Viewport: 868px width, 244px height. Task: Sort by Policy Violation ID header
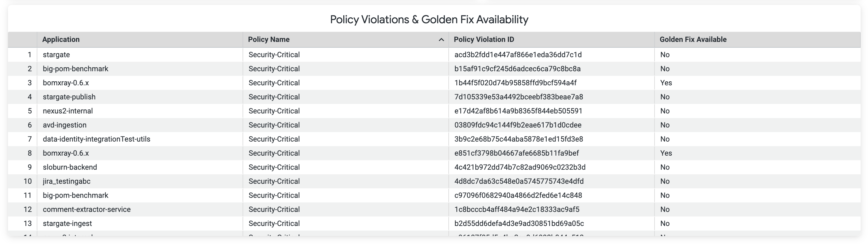click(x=551, y=40)
